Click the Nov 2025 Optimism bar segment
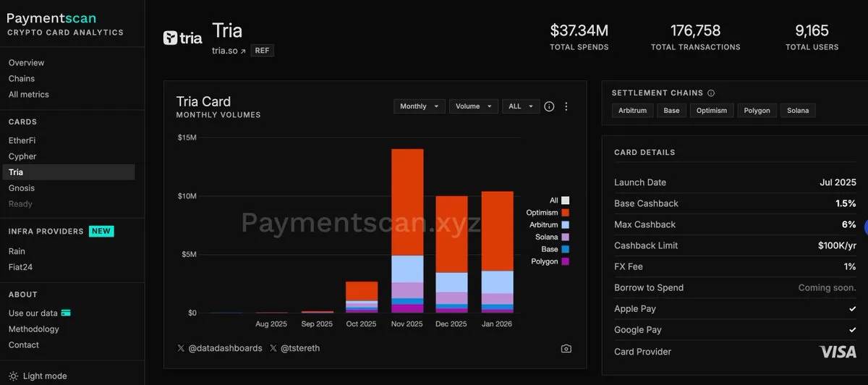 tap(407, 202)
